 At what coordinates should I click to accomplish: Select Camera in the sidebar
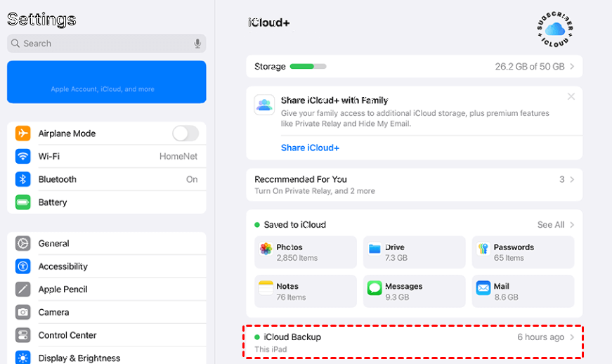click(x=107, y=313)
